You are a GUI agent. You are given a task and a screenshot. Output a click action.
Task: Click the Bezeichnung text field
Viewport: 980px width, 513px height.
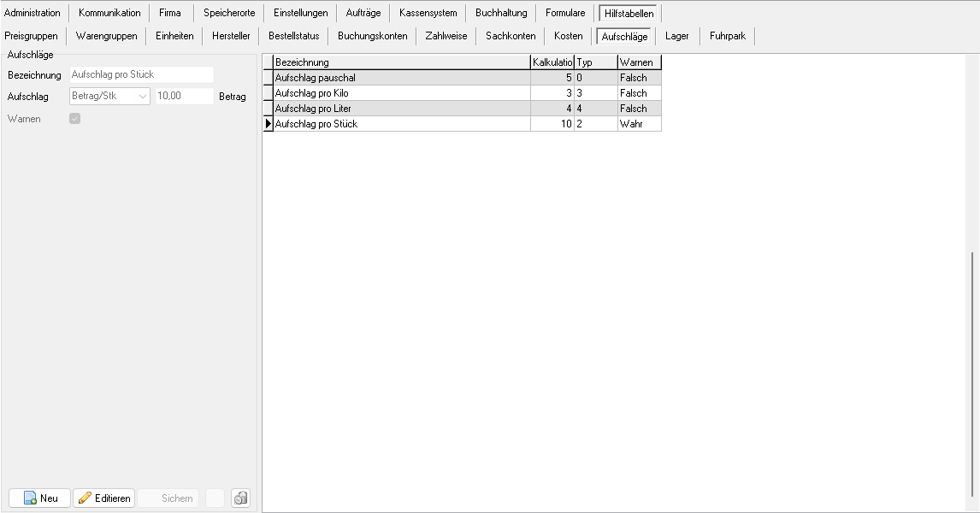click(x=141, y=74)
